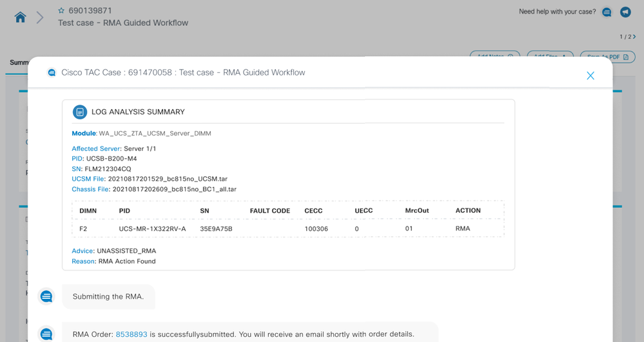Click the Save As PDF button
The height and width of the screenshot is (342, 644).
607,57
